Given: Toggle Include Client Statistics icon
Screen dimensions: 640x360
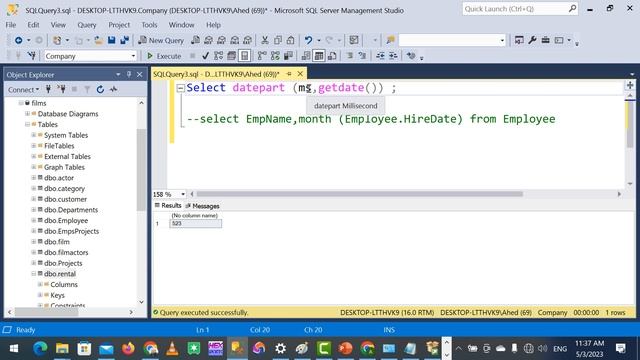Looking at the screenshot, I should (288, 56).
